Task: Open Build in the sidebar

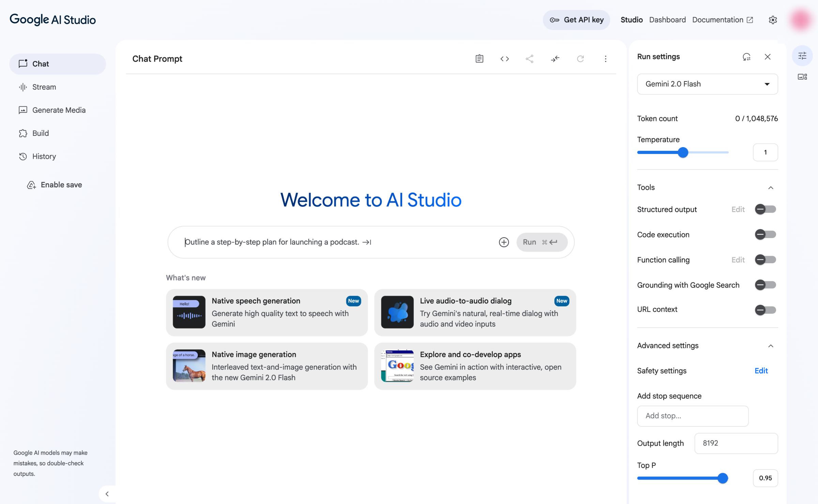Action: click(x=58, y=133)
